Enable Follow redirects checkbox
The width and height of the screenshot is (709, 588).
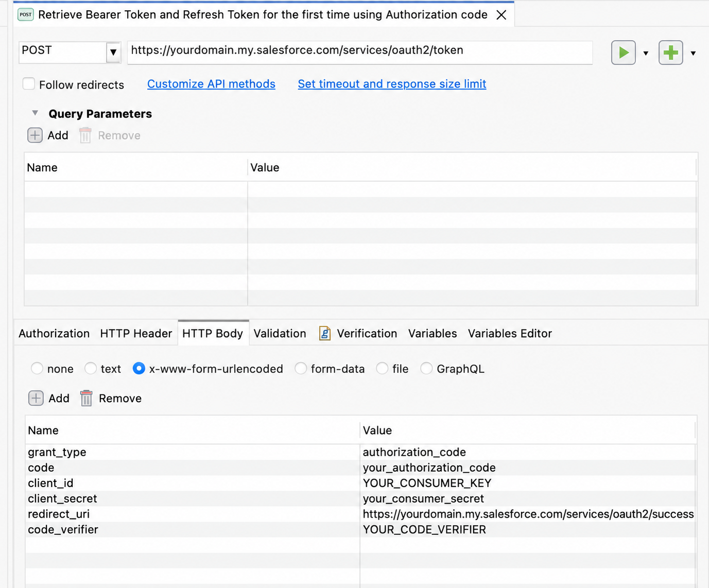(29, 84)
